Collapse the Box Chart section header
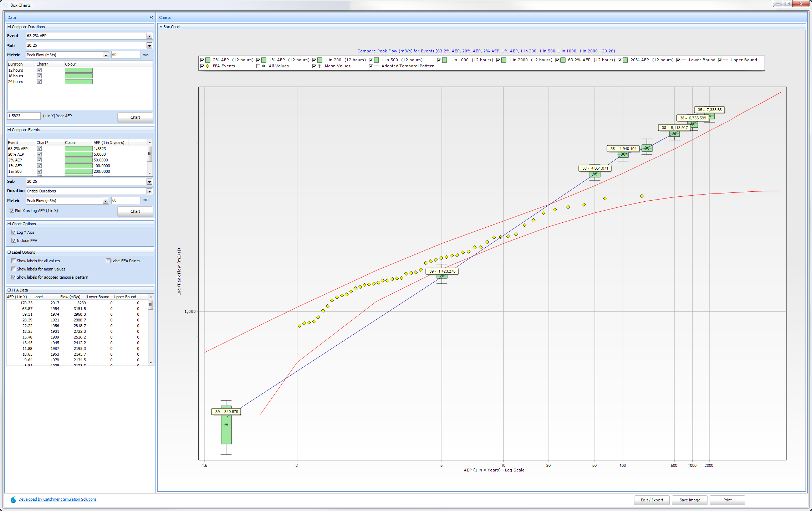 coord(161,27)
